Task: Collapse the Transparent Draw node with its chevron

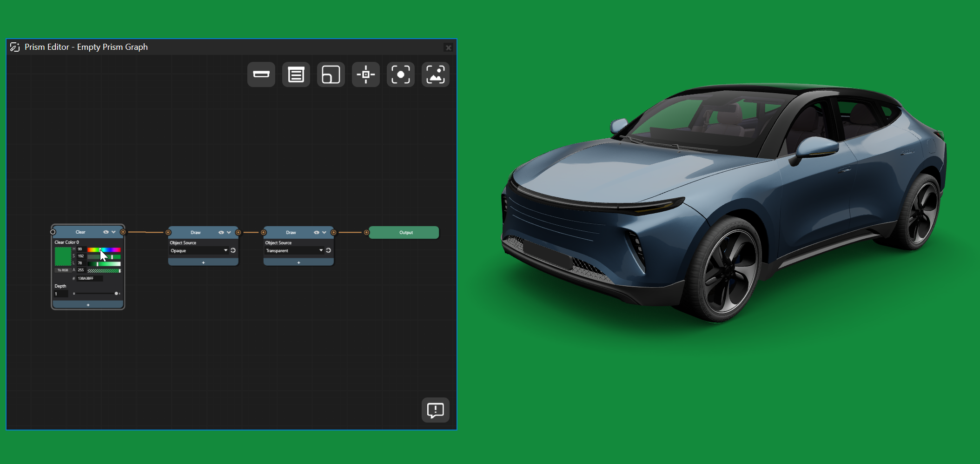Action: click(324, 232)
